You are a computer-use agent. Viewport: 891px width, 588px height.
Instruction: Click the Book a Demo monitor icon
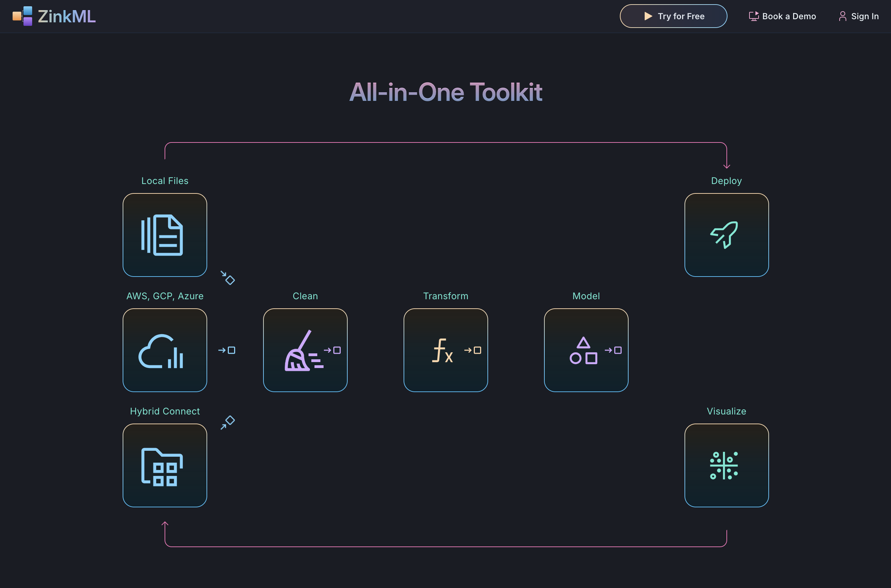[753, 16]
